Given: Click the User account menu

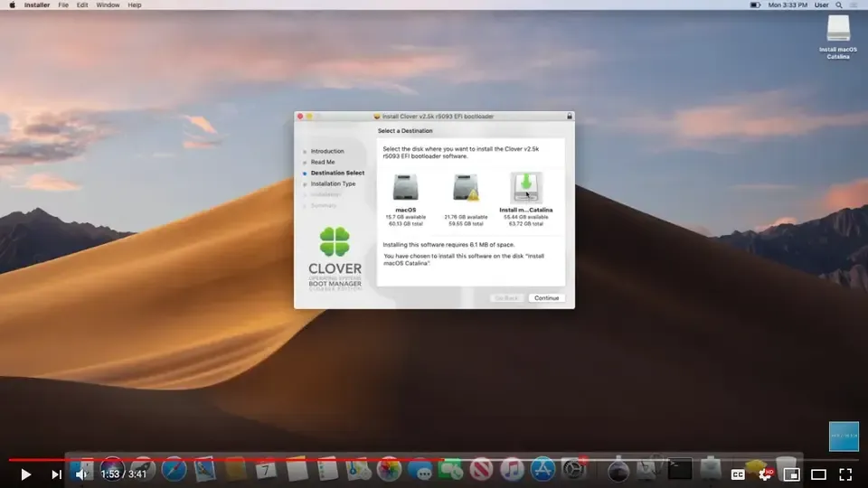Looking at the screenshot, I should [x=822, y=5].
